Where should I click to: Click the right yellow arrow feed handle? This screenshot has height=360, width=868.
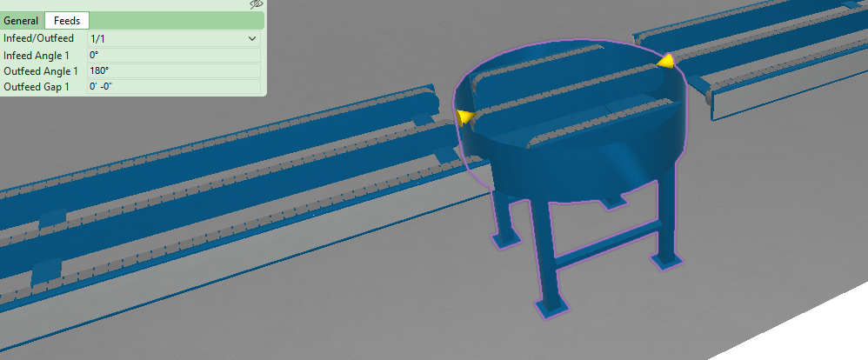click(x=666, y=61)
